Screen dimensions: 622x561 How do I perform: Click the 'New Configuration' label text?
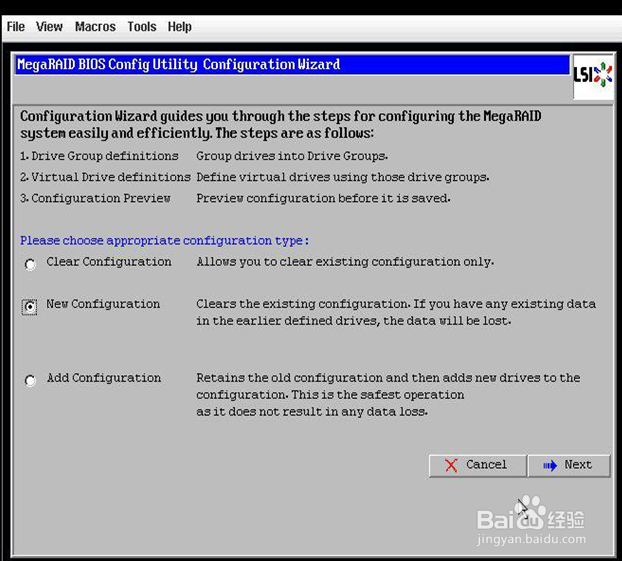[103, 304]
